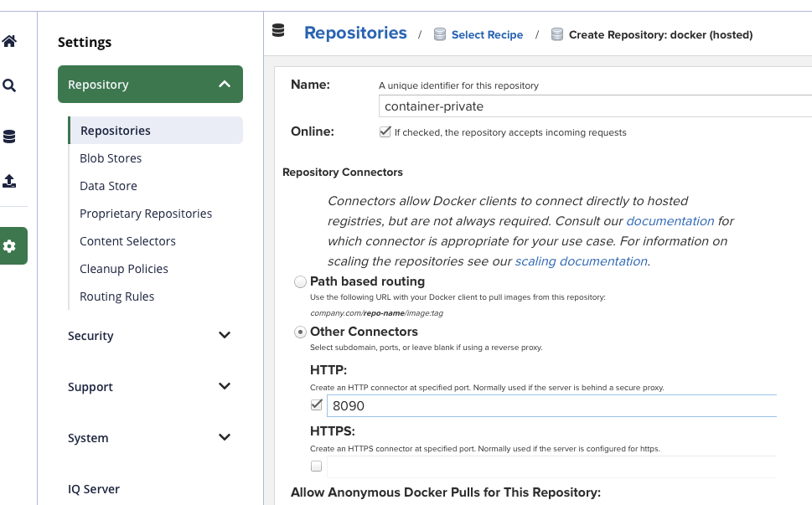Screen dimensions: 812x505
Task: Open Blob Stores in settings menu
Action: point(111,158)
